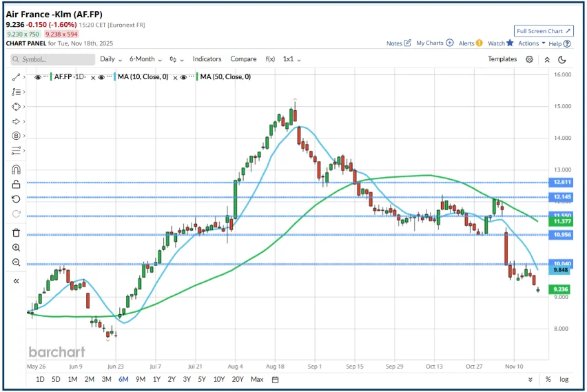The width and height of the screenshot is (587, 392).
Task: Open the Compare menu
Action: [x=243, y=59]
